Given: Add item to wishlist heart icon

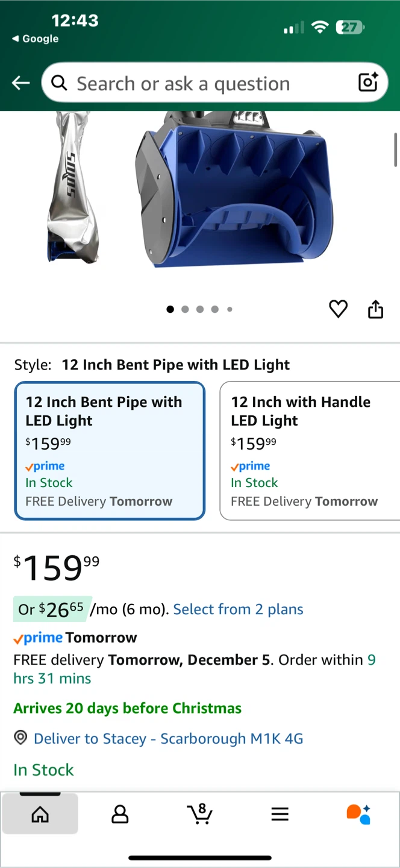Looking at the screenshot, I should (x=338, y=309).
